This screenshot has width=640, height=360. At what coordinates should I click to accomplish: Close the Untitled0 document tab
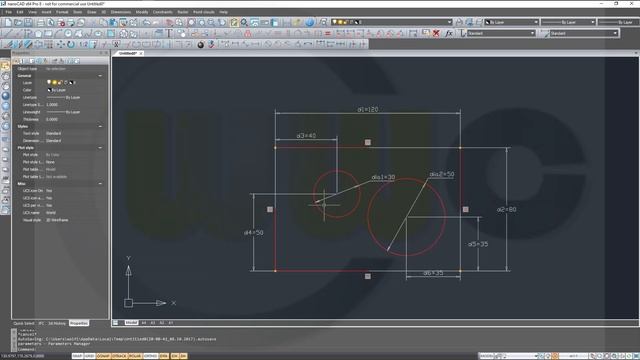(x=141, y=53)
